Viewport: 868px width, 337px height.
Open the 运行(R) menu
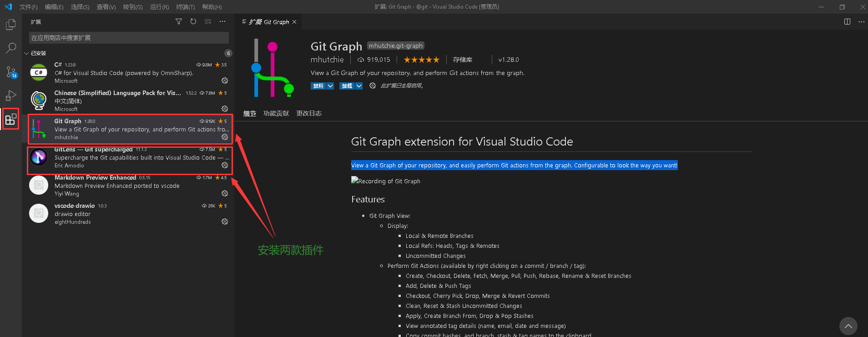(x=159, y=7)
